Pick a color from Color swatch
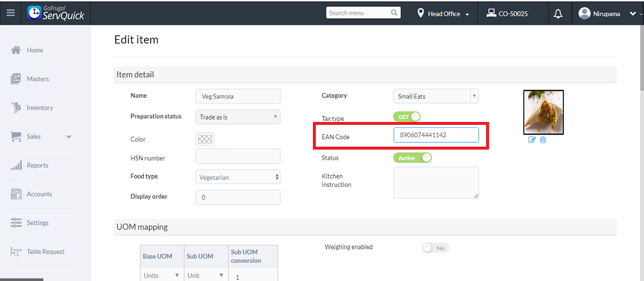The height and width of the screenshot is (281, 644). coord(205,139)
